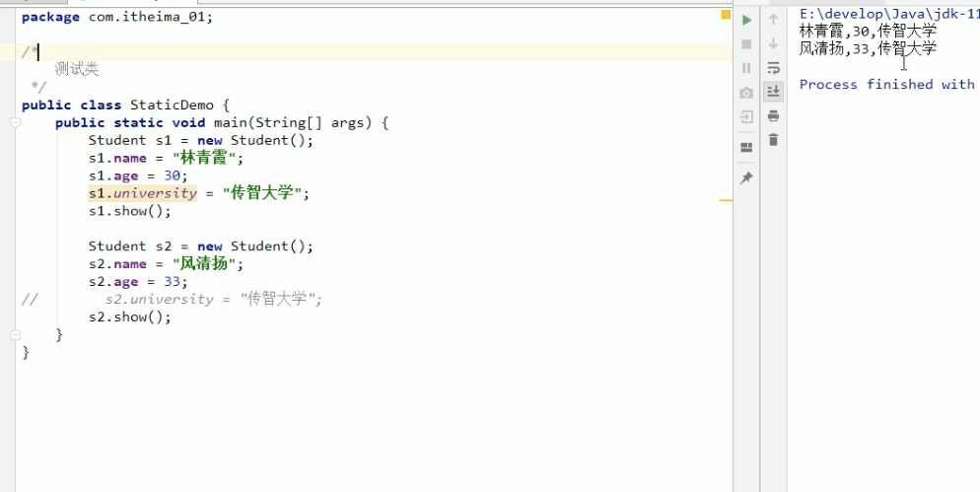The width and height of the screenshot is (980, 492).
Task: Click the s1.age = 30 line
Action: click(x=138, y=176)
